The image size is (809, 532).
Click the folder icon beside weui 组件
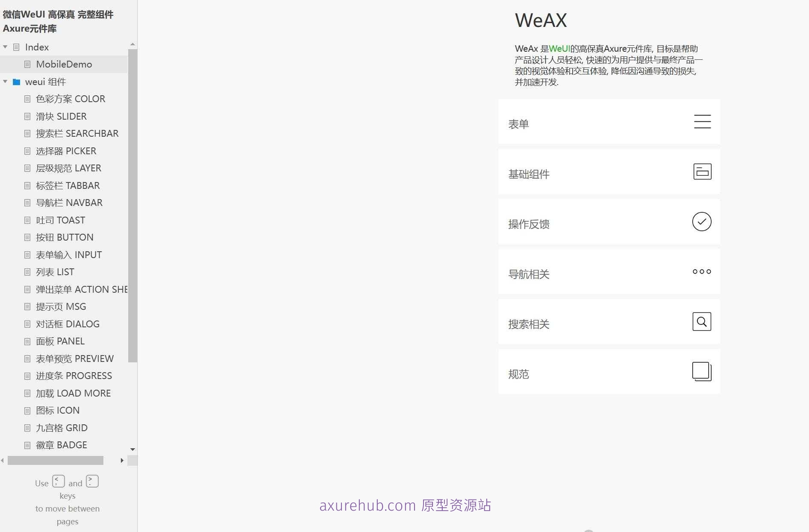(x=16, y=82)
